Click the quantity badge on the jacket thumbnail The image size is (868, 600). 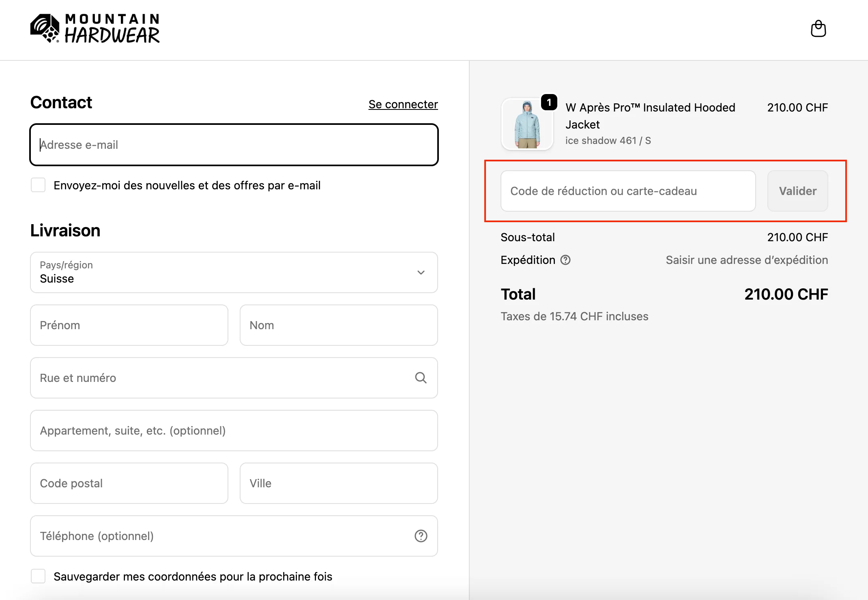click(548, 102)
